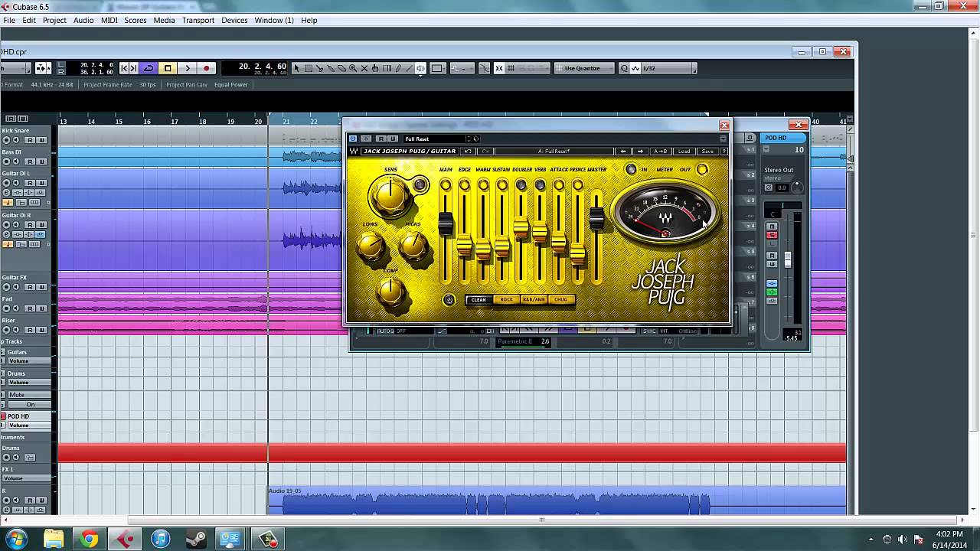
Task: Select the CLEAN amp type button
Action: click(x=479, y=300)
